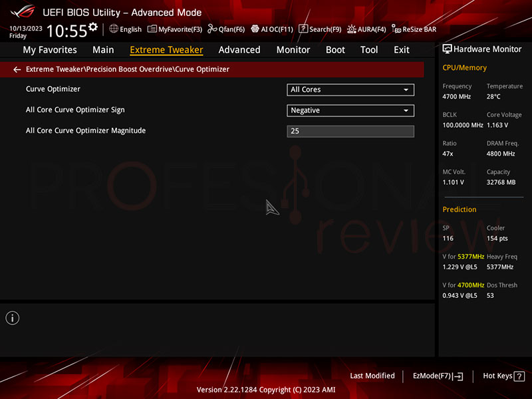Viewport: 532px width, 399px height.
Task: Click the ReSize BAR icon
Action: [396, 29]
